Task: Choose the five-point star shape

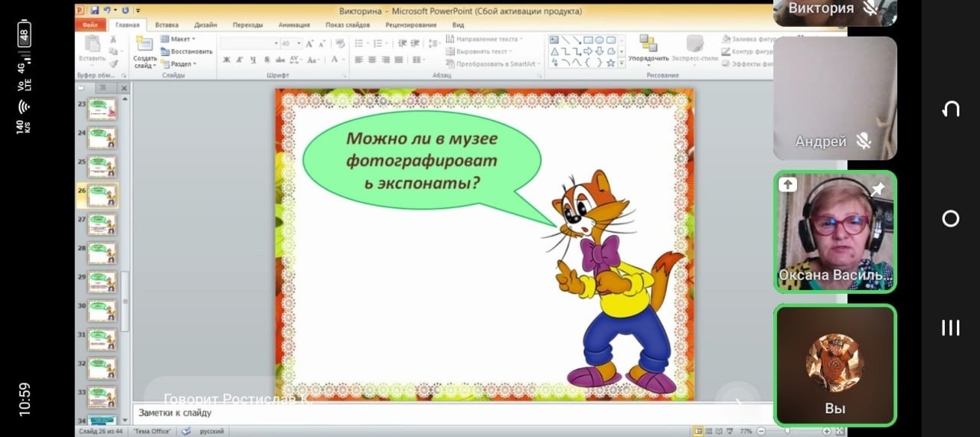Action: (x=610, y=63)
